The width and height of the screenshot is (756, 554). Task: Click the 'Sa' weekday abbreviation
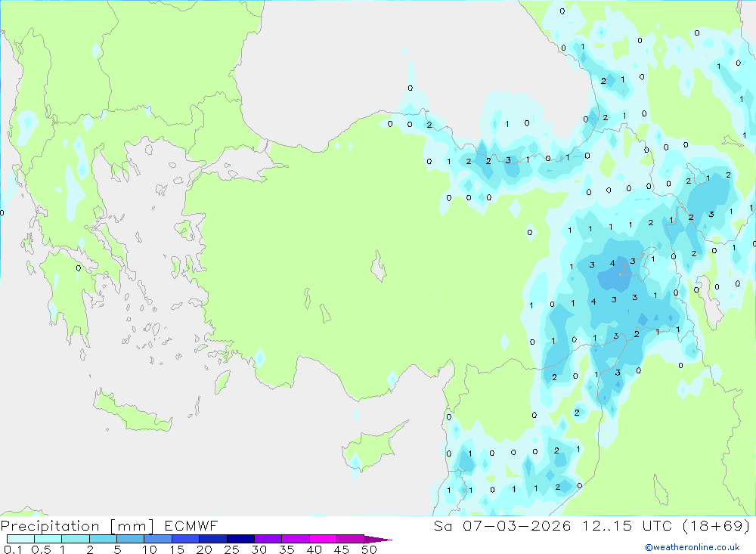pos(442,525)
